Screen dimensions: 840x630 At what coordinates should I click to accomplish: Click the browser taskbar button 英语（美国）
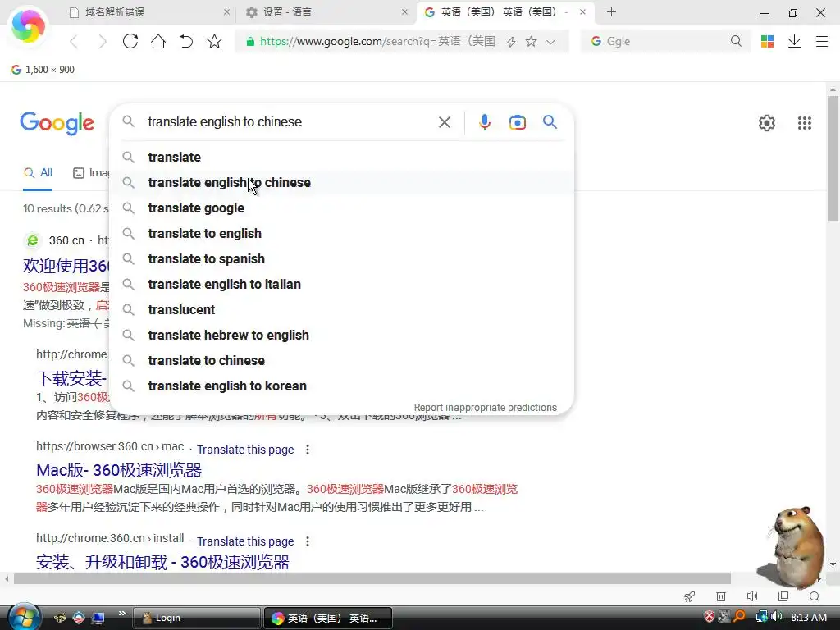pyautogui.click(x=328, y=618)
